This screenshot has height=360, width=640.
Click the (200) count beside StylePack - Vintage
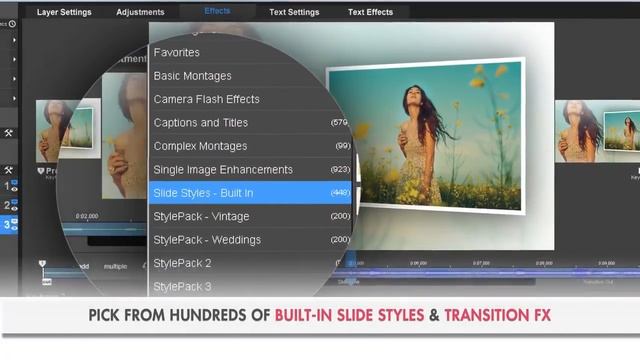[340, 216]
